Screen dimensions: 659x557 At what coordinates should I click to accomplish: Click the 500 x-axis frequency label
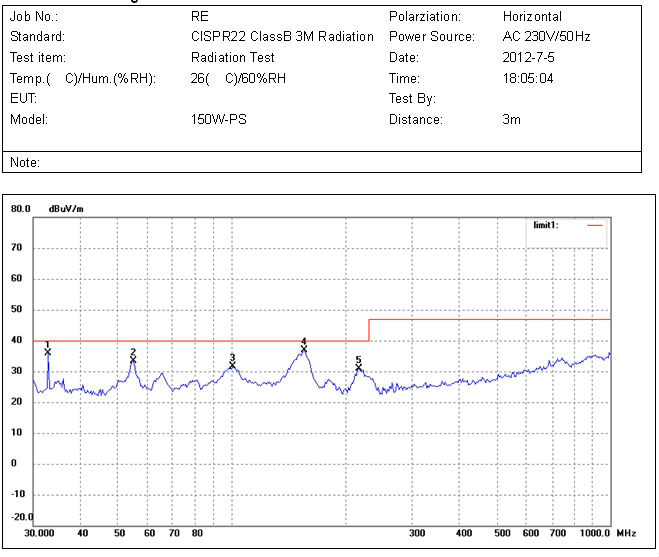click(502, 533)
